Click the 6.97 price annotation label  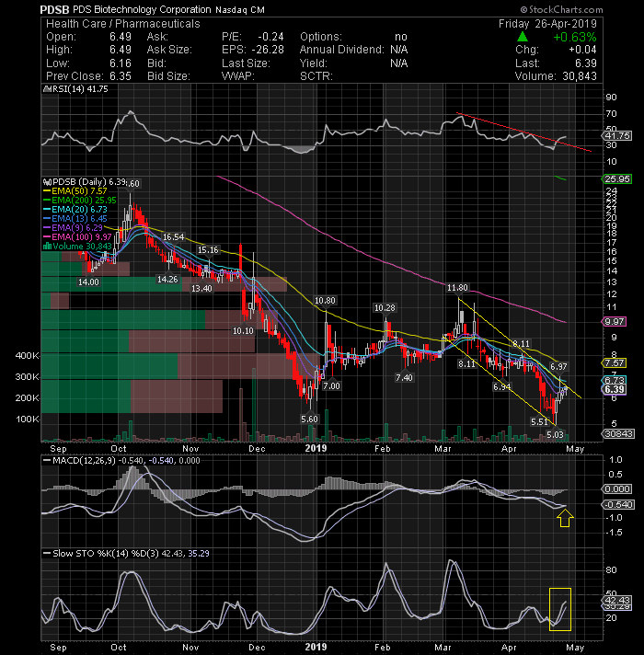(558, 367)
